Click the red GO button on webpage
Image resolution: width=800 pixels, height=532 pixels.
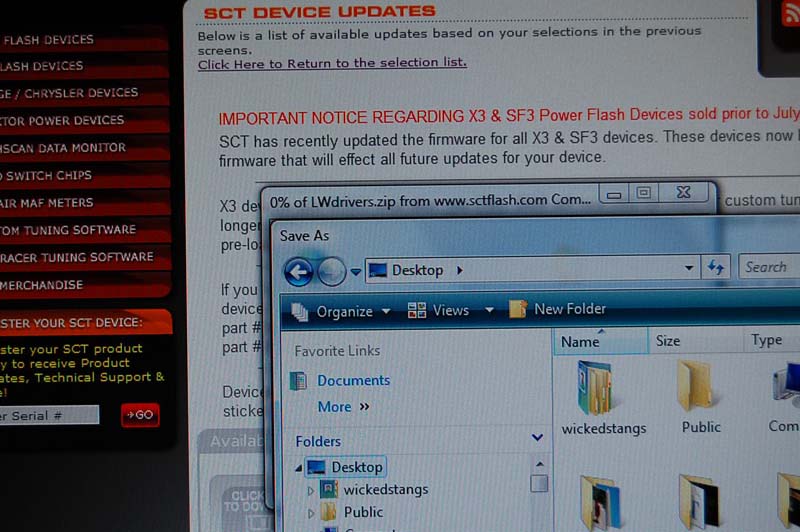tap(140, 415)
